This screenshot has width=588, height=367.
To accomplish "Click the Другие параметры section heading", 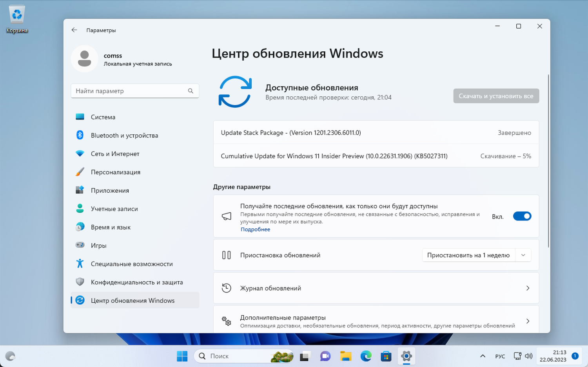I will (242, 187).
